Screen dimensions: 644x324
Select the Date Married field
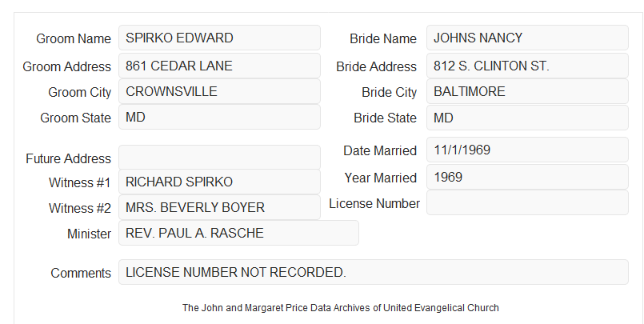[x=527, y=150]
